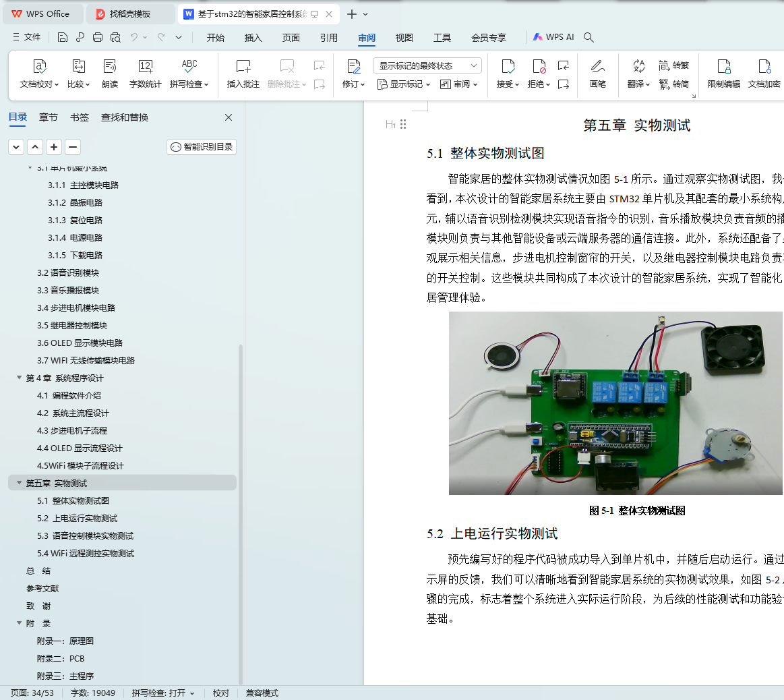Click WPS AI button

point(553,37)
